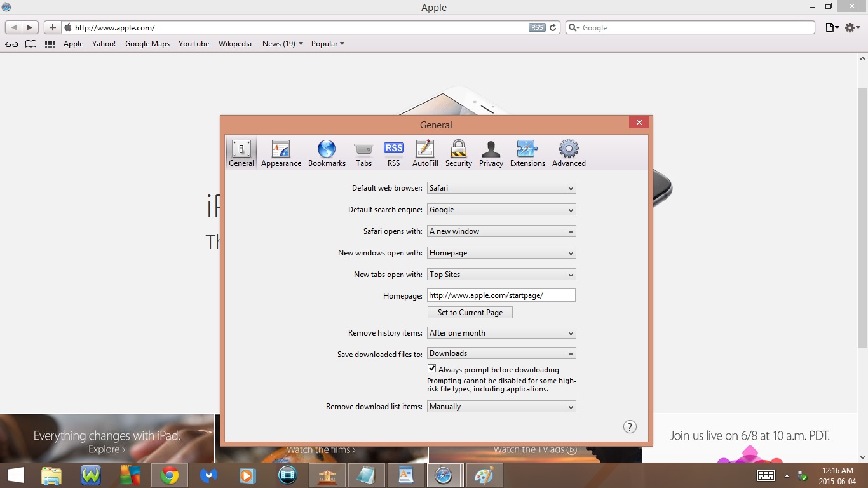This screenshot has height=488, width=868.
Task: Open Paint from taskbar
Action: click(484, 475)
